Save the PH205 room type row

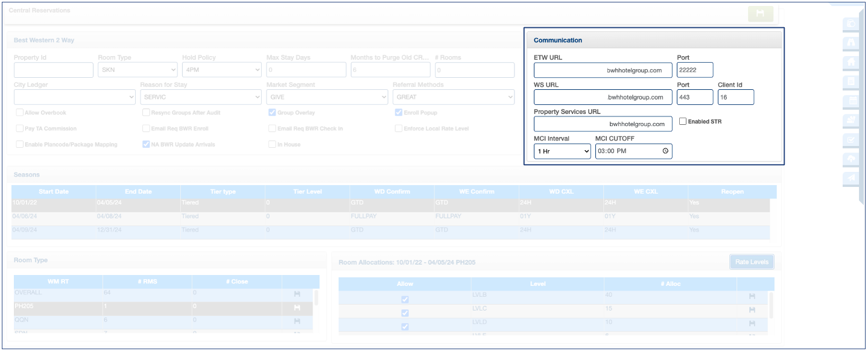pyautogui.click(x=297, y=308)
